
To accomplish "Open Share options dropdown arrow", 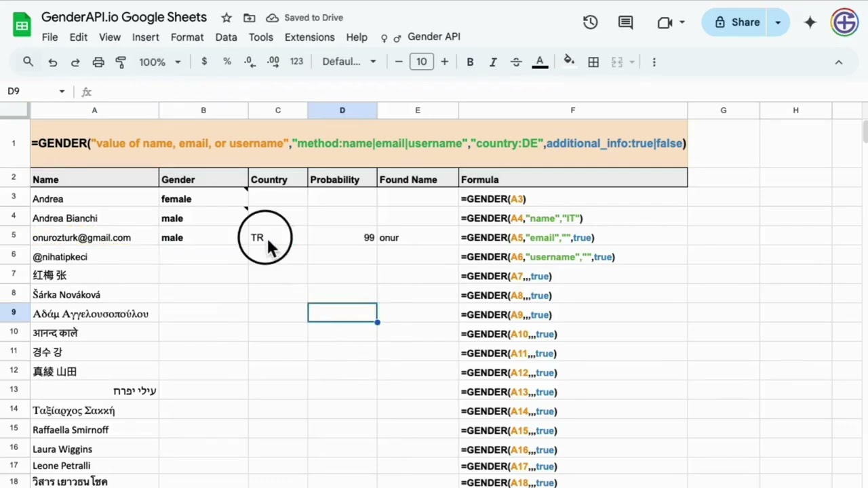I will click(x=778, y=22).
